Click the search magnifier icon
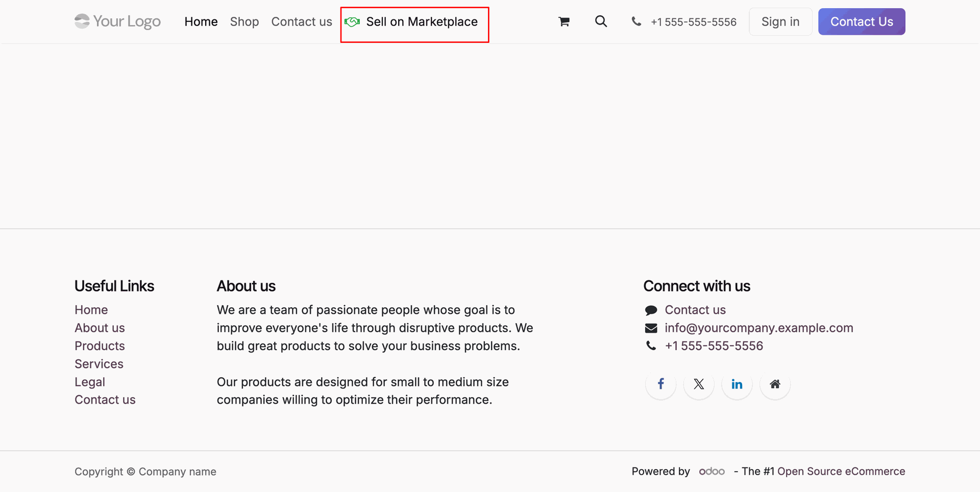 601,21
